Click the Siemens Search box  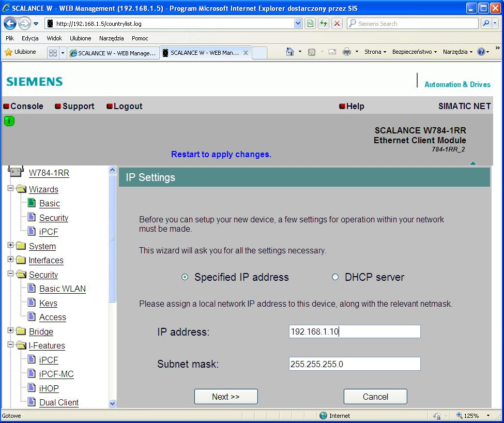[413, 23]
